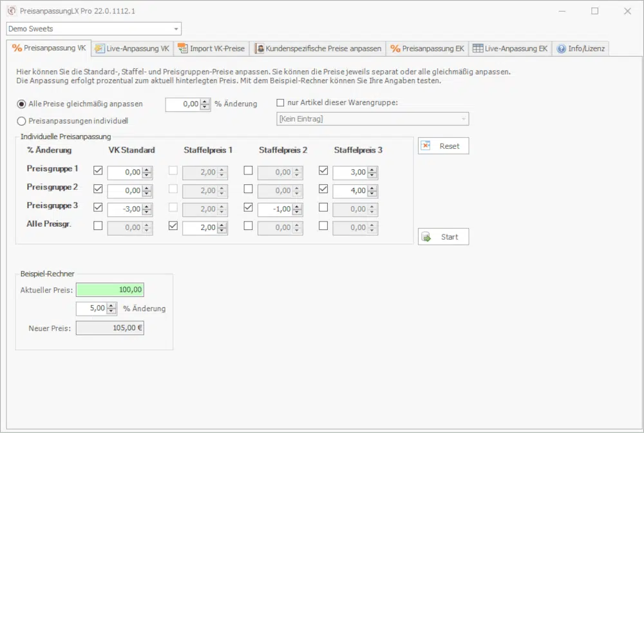The width and height of the screenshot is (644, 644).
Task: Click the percent icon on Preisanpassung VK tab
Action: coord(17,48)
